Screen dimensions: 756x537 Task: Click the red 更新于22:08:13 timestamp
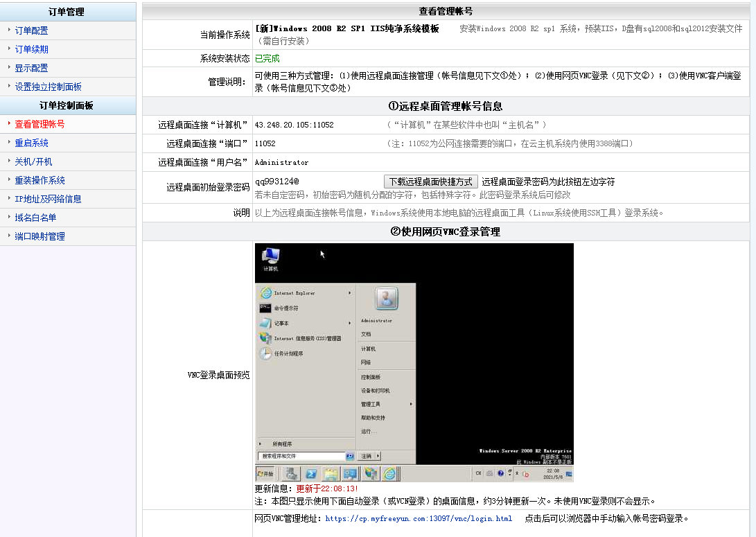click(x=327, y=488)
